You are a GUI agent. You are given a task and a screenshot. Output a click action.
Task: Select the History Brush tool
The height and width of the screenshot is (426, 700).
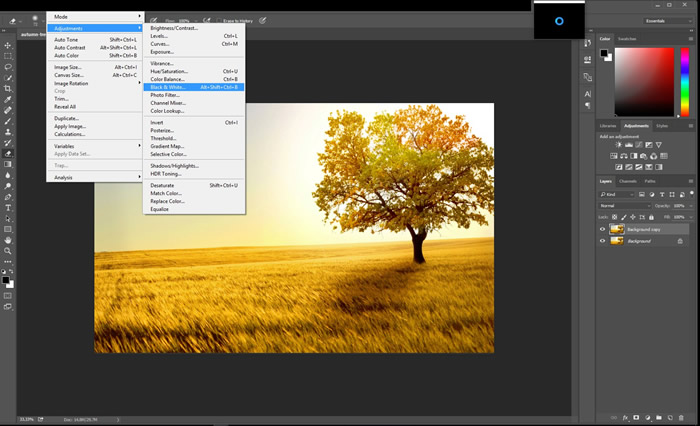[8, 142]
